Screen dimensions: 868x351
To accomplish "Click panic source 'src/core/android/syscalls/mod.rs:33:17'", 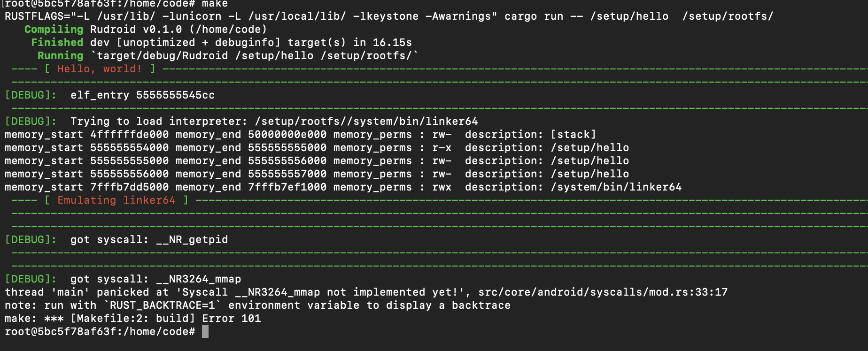I will pyautogui.click(x=603, y=292).
